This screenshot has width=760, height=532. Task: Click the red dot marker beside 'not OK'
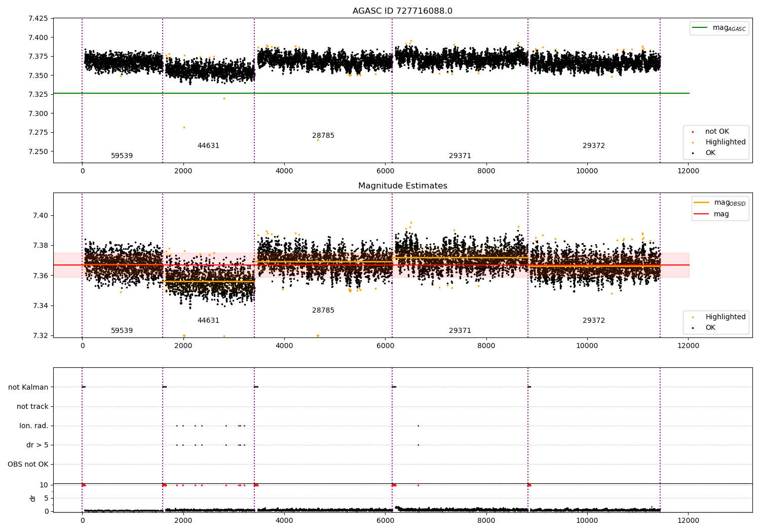(693, 132)
